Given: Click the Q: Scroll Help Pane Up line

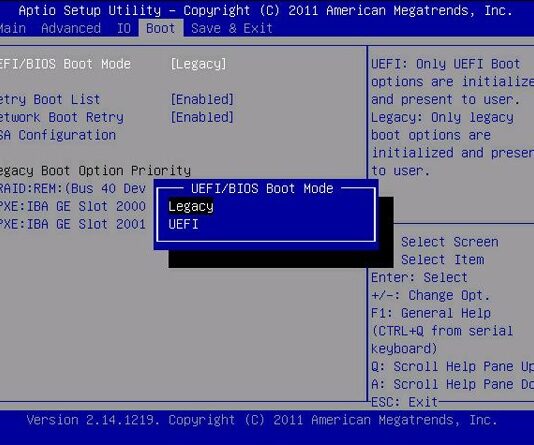Looking at the screenshot, I should click(x=453, y=366).
